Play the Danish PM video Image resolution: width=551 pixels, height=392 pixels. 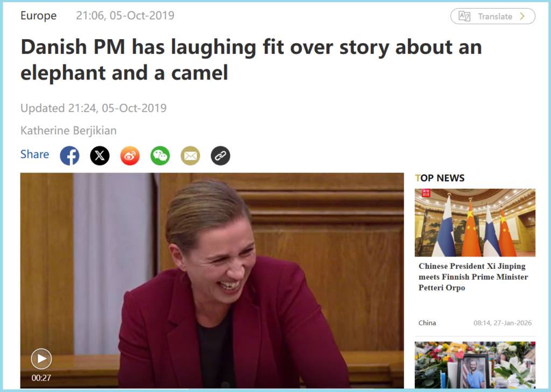click(41, 359)
